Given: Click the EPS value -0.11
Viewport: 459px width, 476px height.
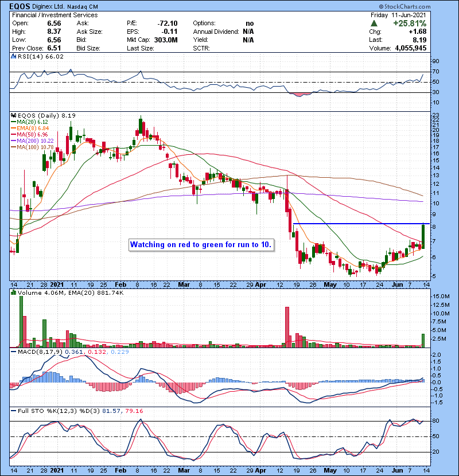Looking at the screenshot, I should (169, 32).
